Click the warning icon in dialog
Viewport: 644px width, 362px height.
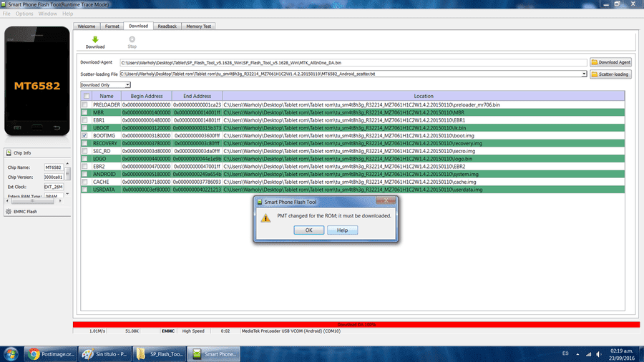tap(265, 218)
